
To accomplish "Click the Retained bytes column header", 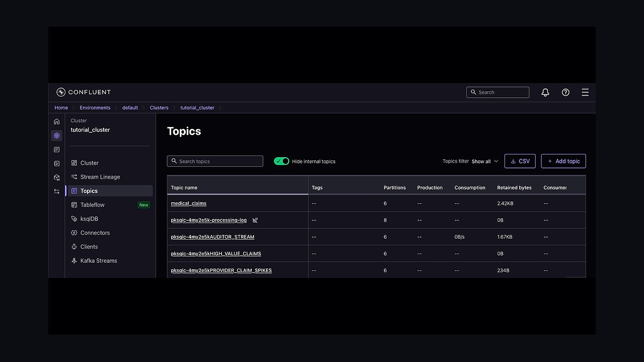I will (x=514, y=188).
